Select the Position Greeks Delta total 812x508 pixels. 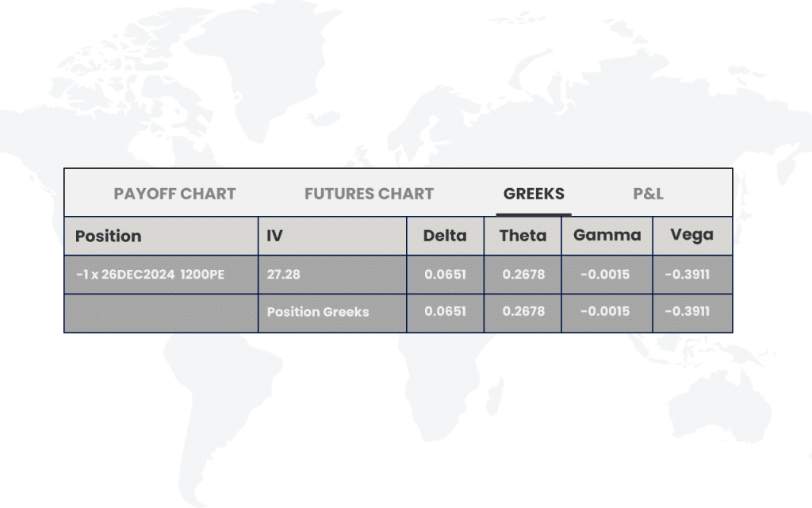445,312
